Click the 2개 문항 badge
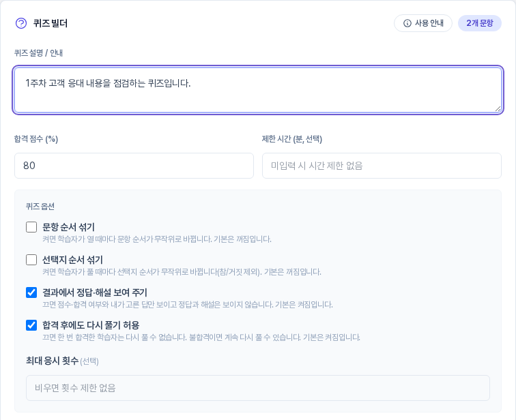The height and width of the screenshot is (420, 516). [x=479, y=23]
